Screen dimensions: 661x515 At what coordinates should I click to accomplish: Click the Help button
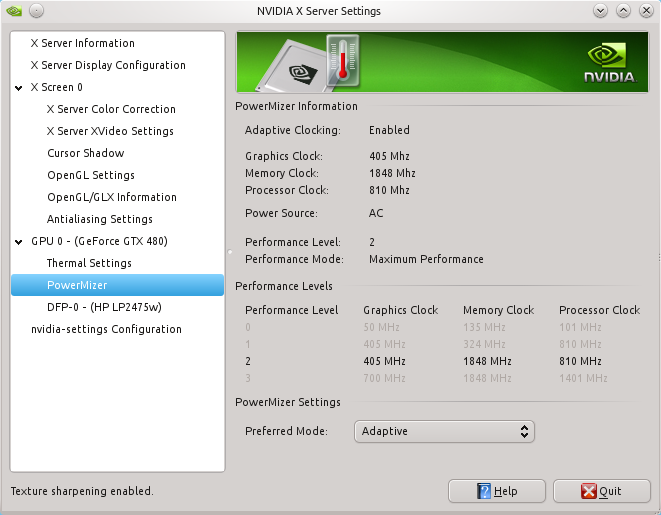(x=497, y=491)
